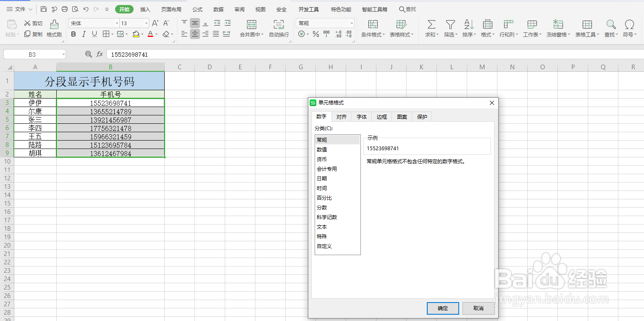Click the Print icon in quick toolbar
This screenshot has width=644, height=321.
[x=65, y=9]
